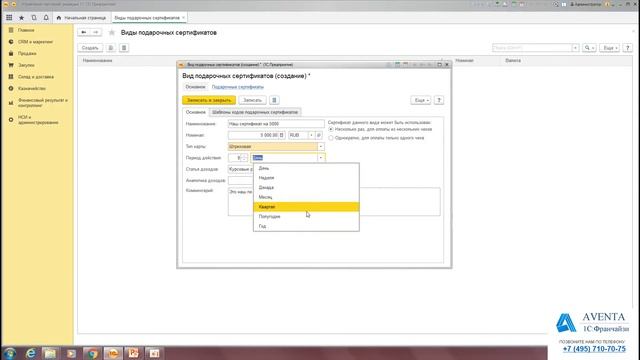Viewport: 640px width, 360px height.
Task: Close the Виды подарочных сертификатов tab
Action: tap(184, 18)
